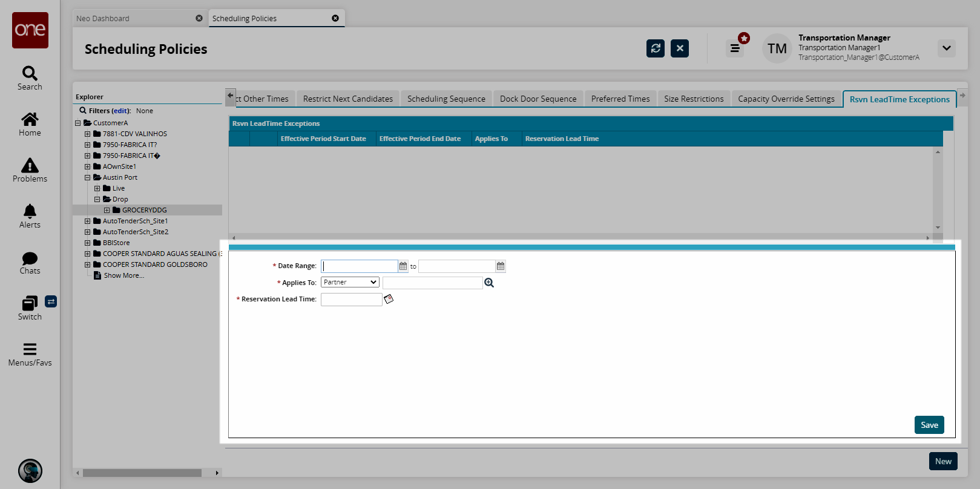The height and width of the screenshot is (489, 980).
Task: Click the Date Range end date field
Action: 456,266
